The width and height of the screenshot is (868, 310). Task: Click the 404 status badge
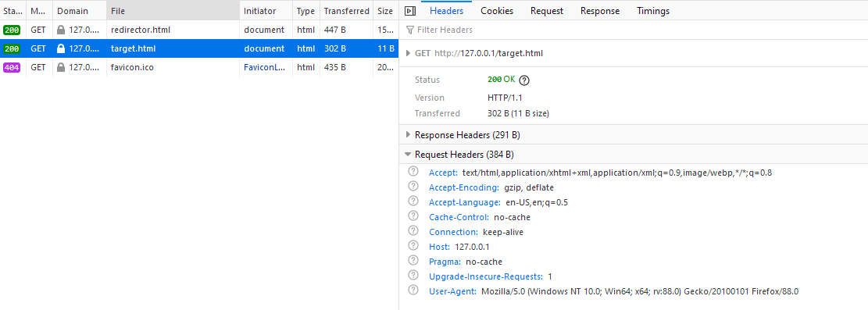pos(12,67)
